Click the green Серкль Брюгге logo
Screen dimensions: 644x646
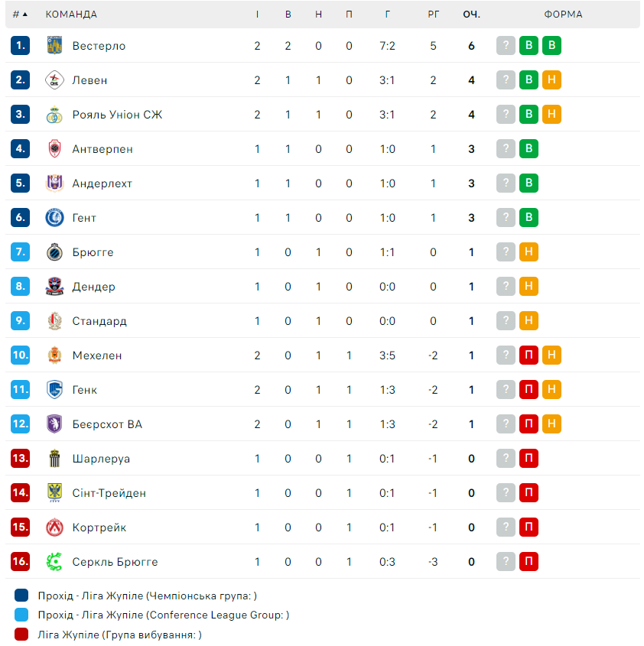54,562
